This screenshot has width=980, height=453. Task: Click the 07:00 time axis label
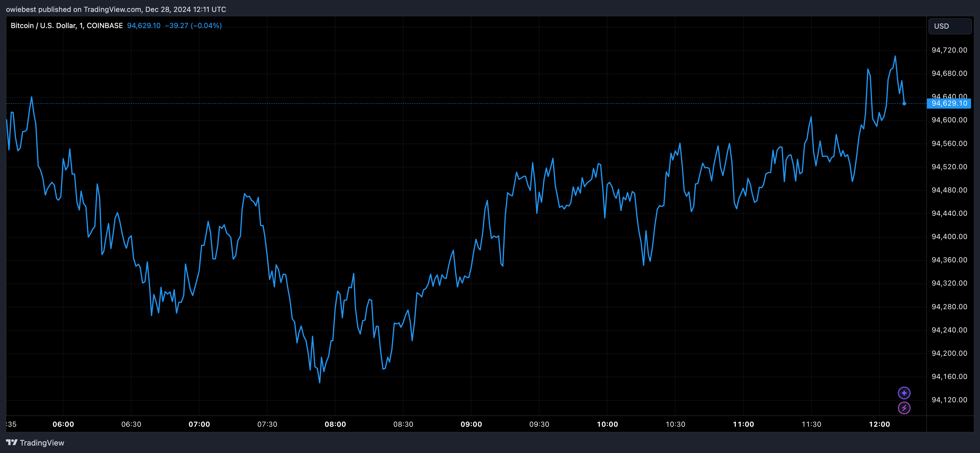(x=199, y=424)
